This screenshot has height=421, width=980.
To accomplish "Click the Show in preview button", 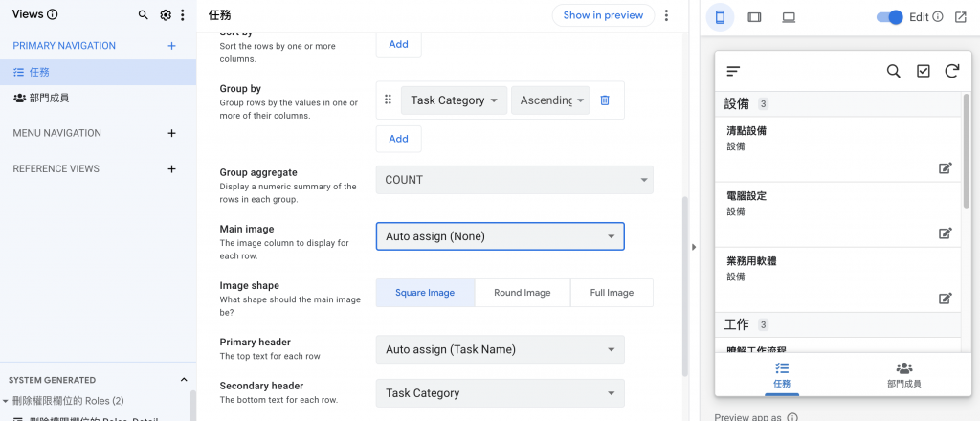I will [x=603, y=15].
